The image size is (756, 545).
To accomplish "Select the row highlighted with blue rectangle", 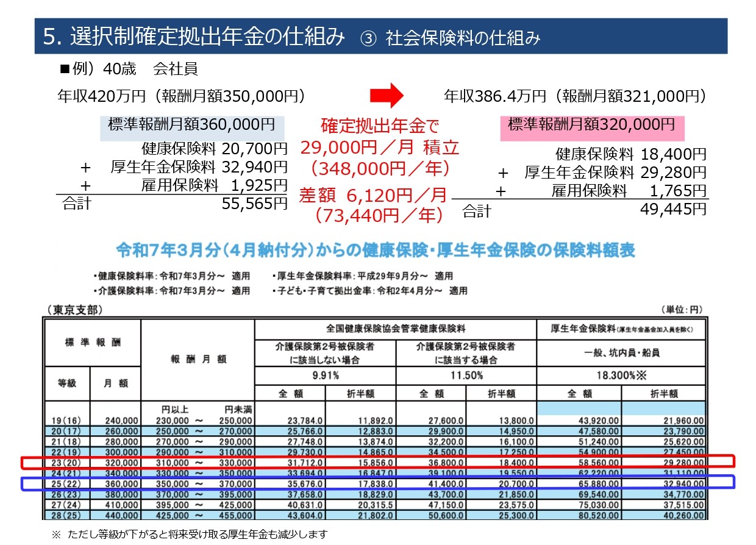I will pos(378,483).
